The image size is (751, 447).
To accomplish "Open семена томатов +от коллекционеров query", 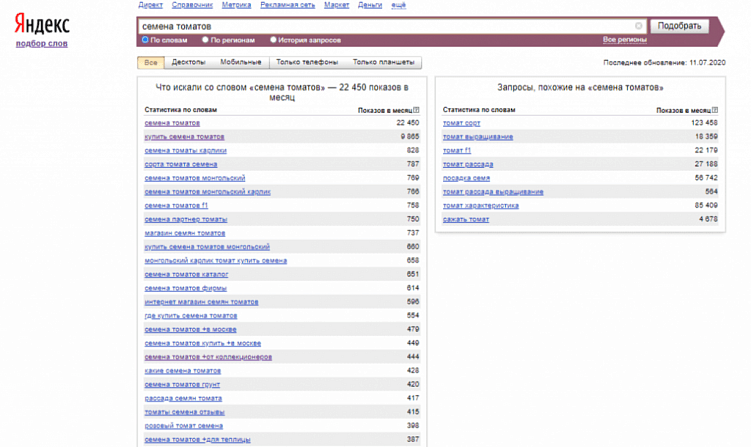I will pos(208,357).
